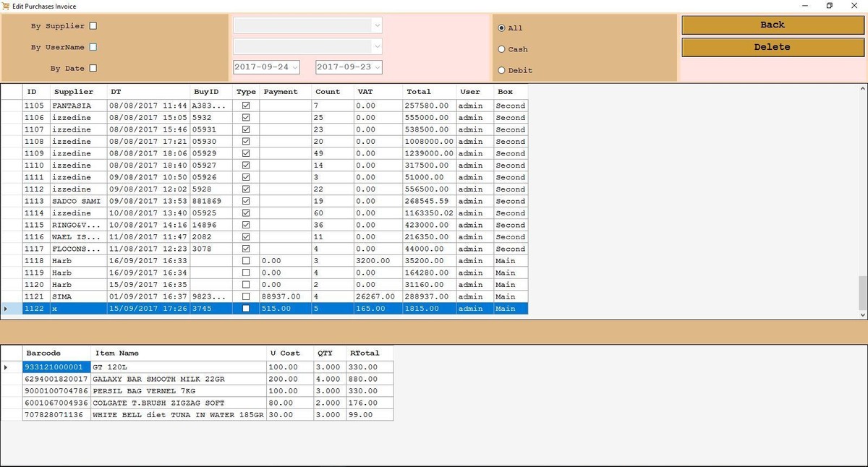Viewport: 868px width, 467px height.
Task: Click the scroll down arrow of invoice list
Action: [861, 315]
